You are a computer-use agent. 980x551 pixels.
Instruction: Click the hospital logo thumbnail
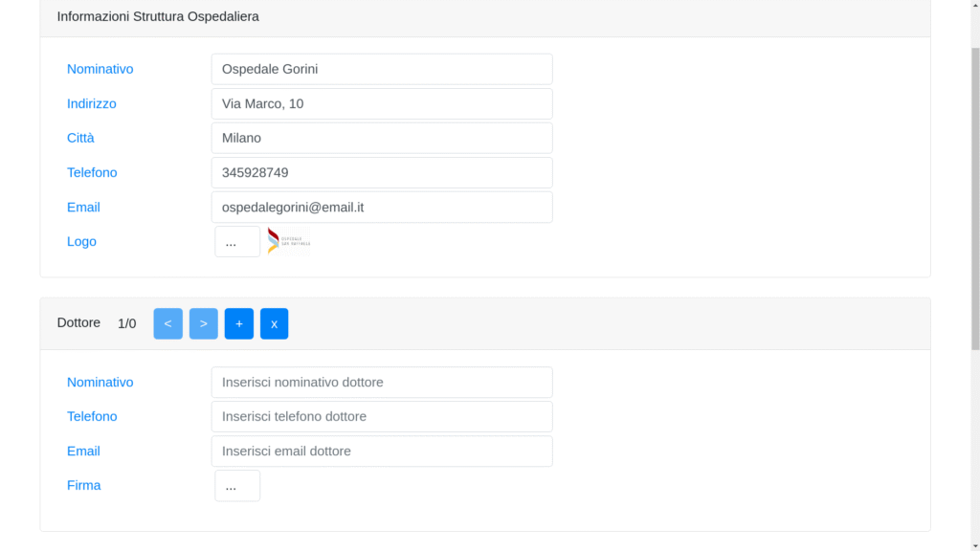click(288, 241)
